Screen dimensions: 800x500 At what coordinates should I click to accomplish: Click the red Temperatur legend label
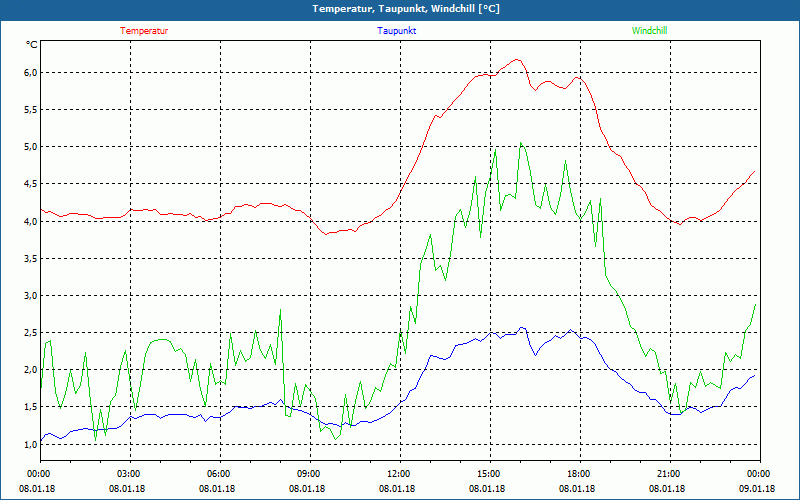pos(144,31)
